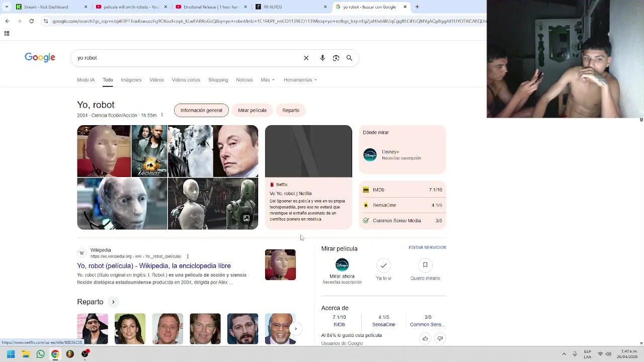Expand the 'Herramientas' dropdown
This screenshot has height=362, width=644.
point(300,80)
